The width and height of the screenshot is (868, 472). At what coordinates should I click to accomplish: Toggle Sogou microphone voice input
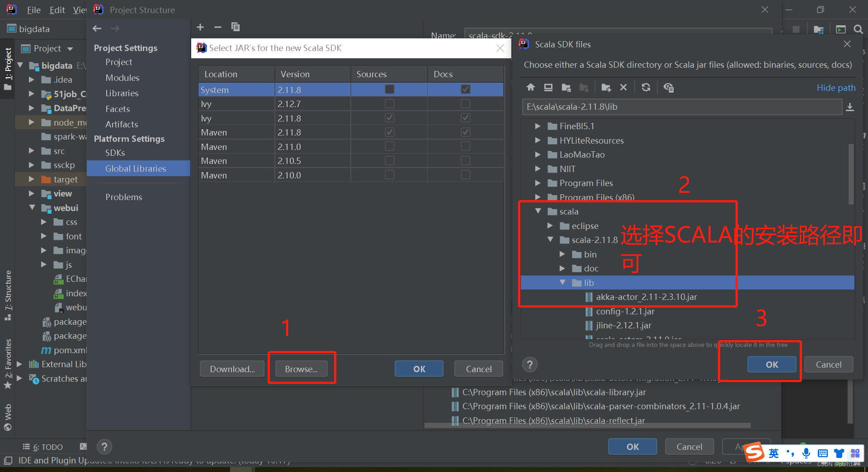coord(806,453)
